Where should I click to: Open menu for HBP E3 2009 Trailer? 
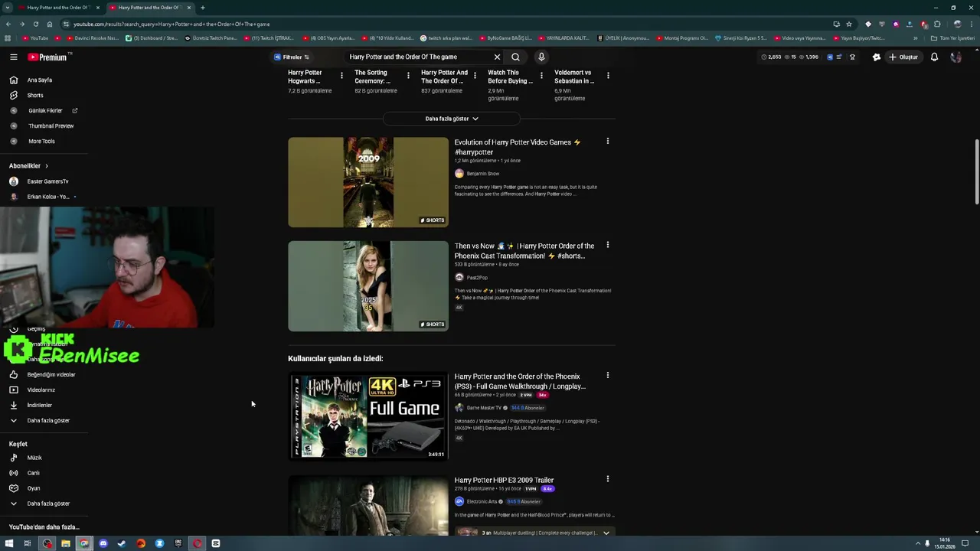pos(608,479)
